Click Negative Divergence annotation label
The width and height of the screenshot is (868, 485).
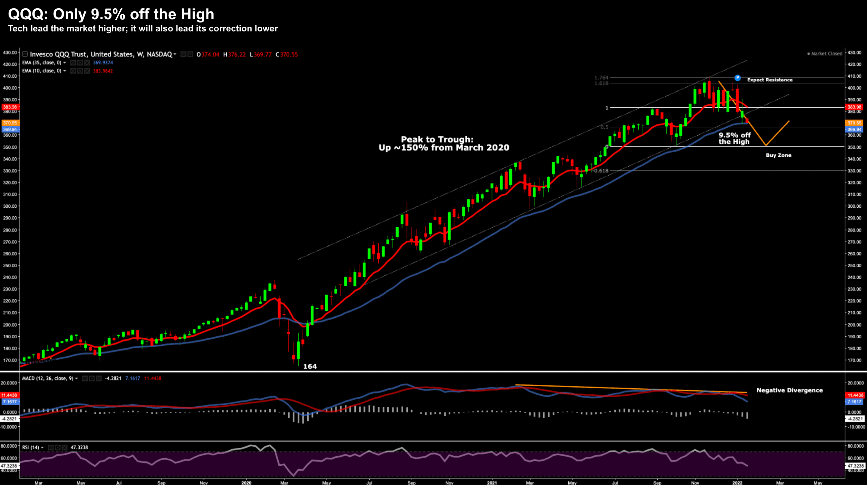pos(789,390)
